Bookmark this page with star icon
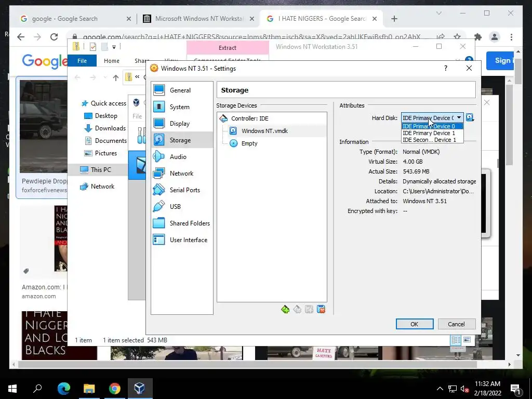The height and width of the screenshot is (399, 532). tap(457, 37)
